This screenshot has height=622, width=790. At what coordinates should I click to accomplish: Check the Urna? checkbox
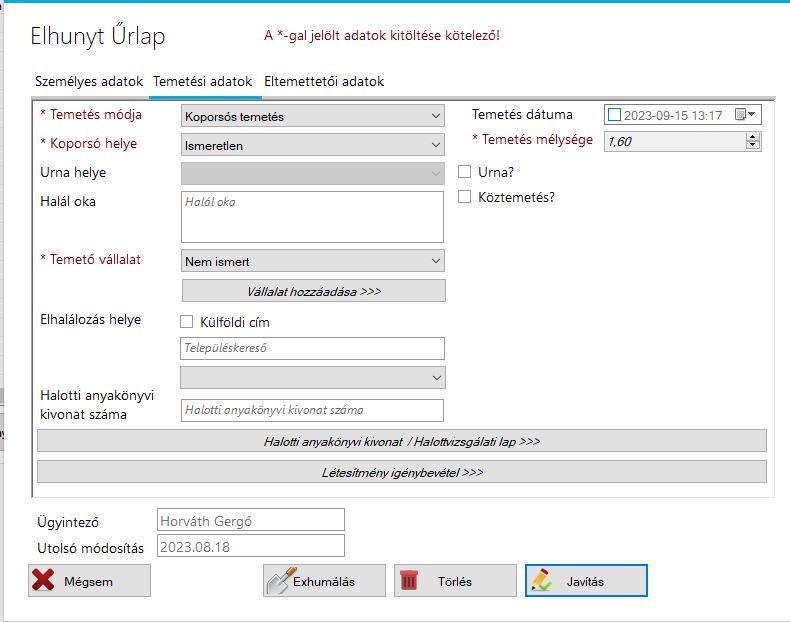(x=464, y=172)
